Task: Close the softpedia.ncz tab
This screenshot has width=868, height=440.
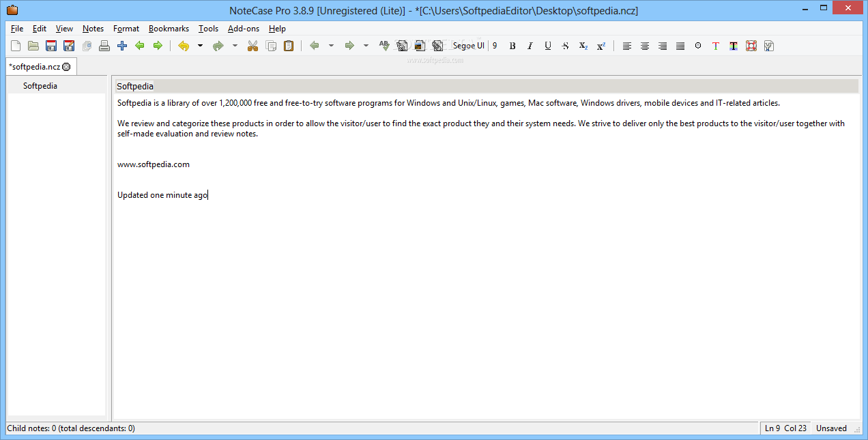Action: tap(66, 67)
